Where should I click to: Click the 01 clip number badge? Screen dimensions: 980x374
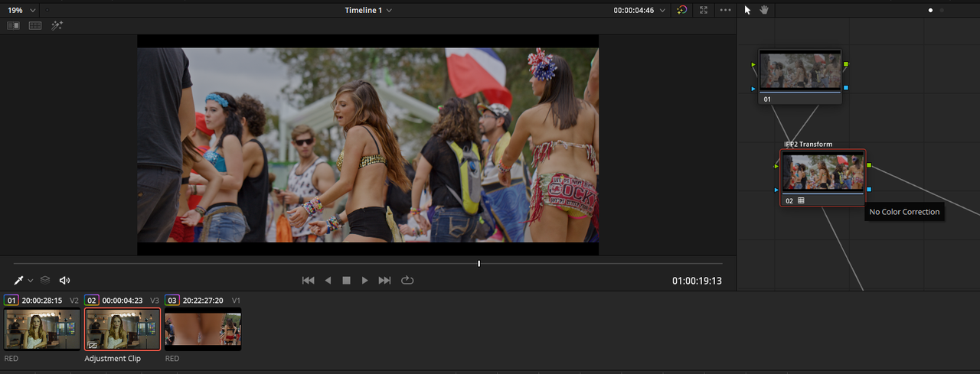point(11,301)
